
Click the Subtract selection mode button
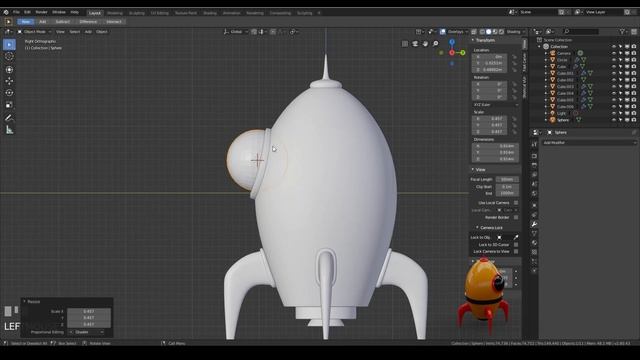point(62,22)
